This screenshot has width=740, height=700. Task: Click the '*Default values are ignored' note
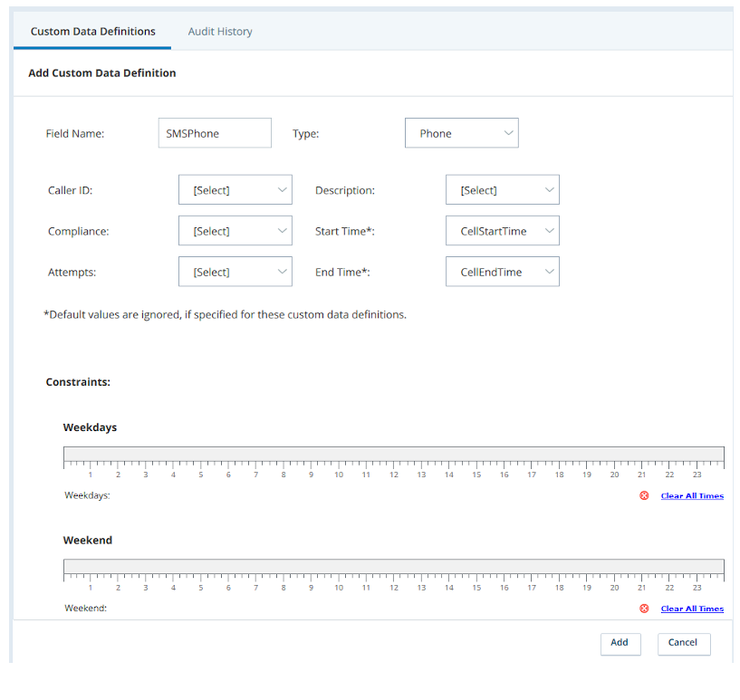(226, 314)
